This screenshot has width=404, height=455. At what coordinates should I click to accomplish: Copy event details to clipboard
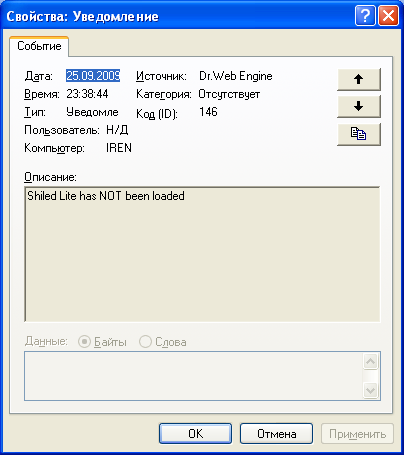click(359, 134)
